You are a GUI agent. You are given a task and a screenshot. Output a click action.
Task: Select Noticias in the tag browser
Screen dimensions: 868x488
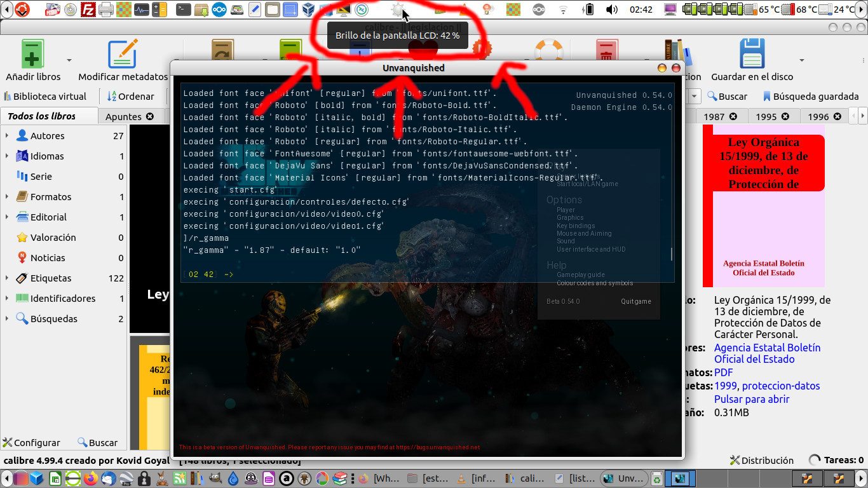[48, 258]
